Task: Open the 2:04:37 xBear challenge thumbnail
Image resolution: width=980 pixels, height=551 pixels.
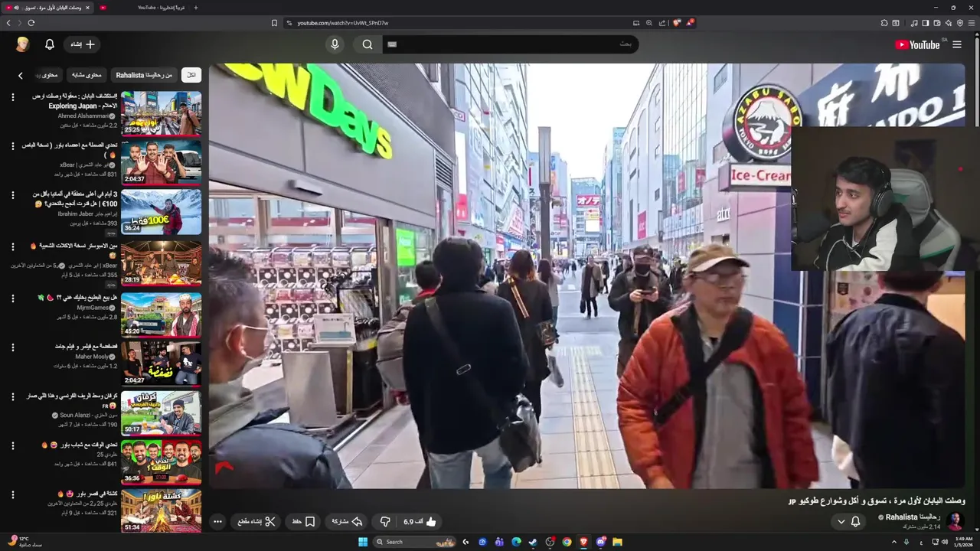Action: [x=161, y=162]
